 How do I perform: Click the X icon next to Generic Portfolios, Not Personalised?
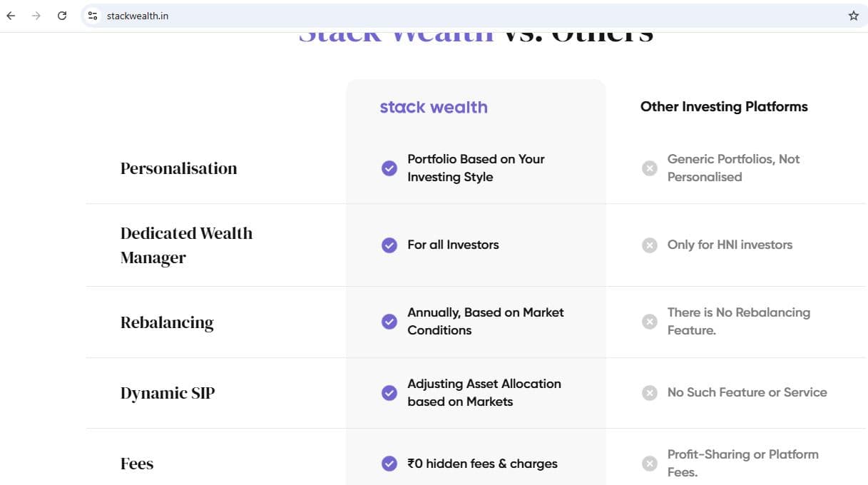(650, 168)
